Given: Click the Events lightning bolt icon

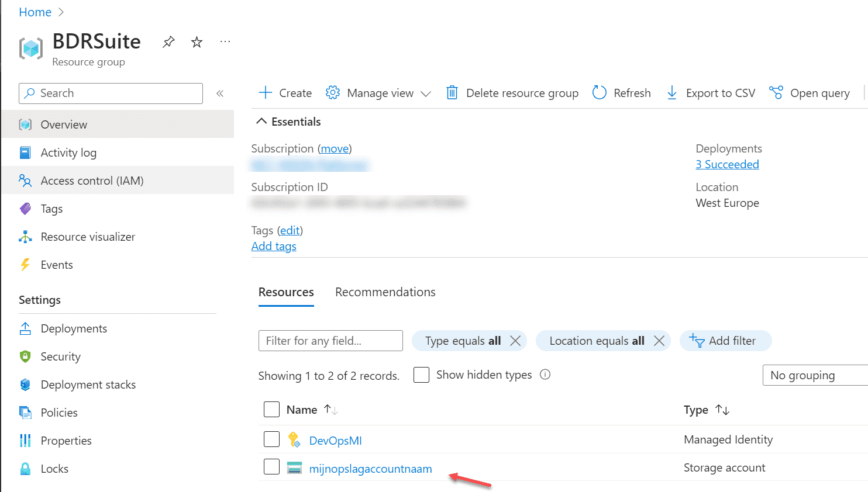Looking at the screenshot, I should (25, 265).
